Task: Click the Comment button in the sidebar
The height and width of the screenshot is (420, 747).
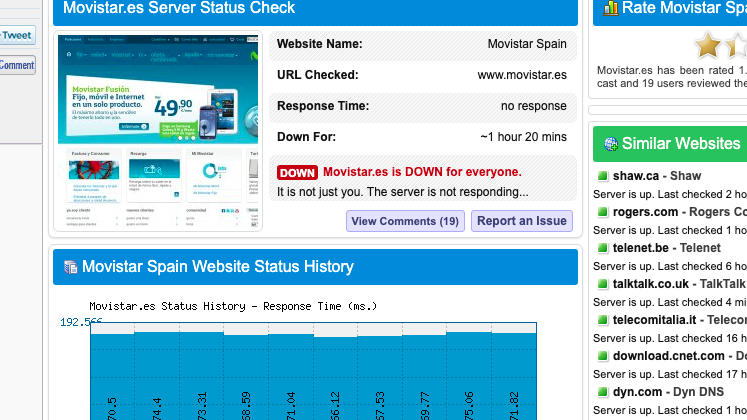Action: pyautogui.click(x=17, y=65)
